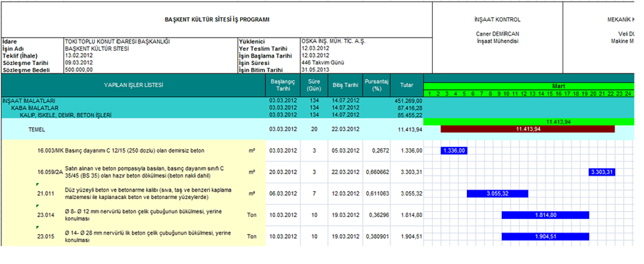644x264 pixels.
Task: Click item code 16.059/2A
Action: (50, 173)
